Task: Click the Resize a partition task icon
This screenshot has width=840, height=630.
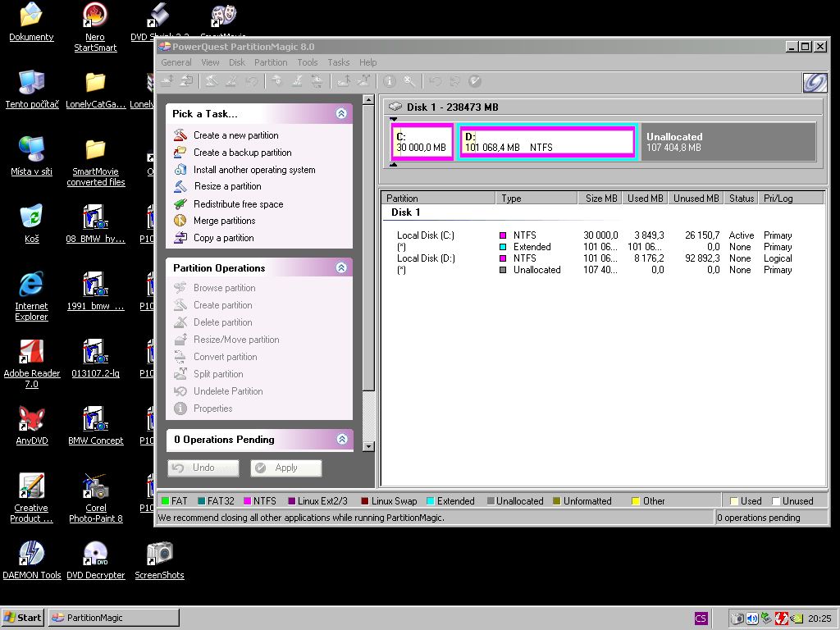Action: click(180, 186)
